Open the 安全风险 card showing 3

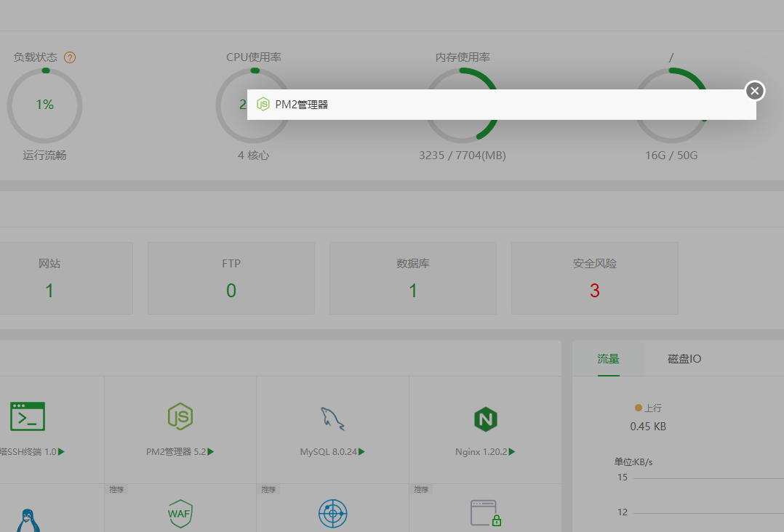click(594, 278)
